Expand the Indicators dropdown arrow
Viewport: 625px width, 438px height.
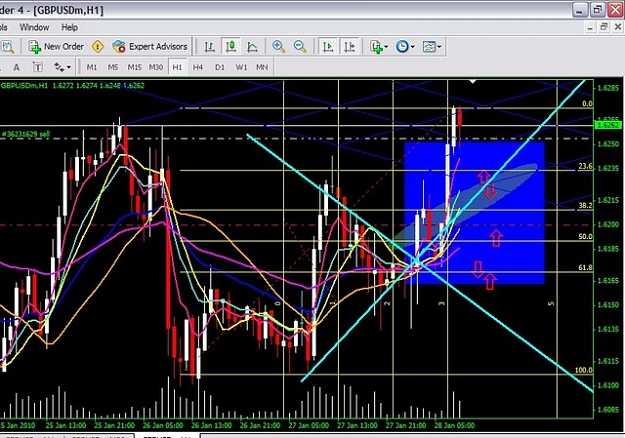(x=386, y=47)
